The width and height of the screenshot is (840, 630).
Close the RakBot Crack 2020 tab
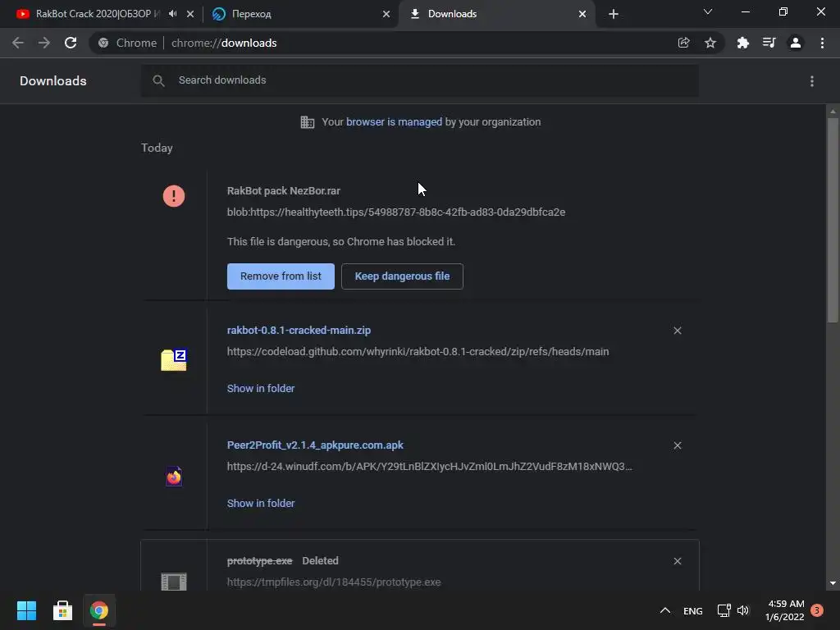pyautogui.click(x=190, y=14)
